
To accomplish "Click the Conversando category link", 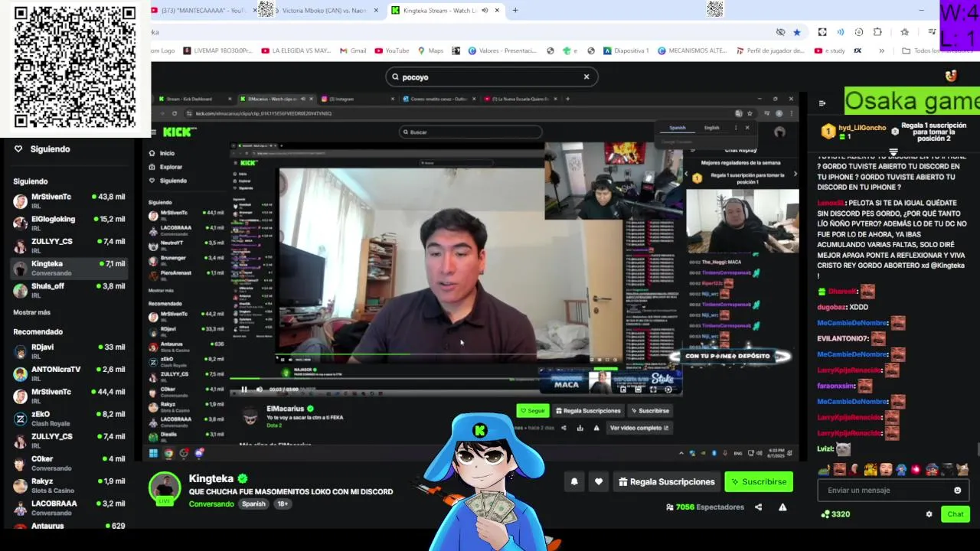I will tap(211, 504).
